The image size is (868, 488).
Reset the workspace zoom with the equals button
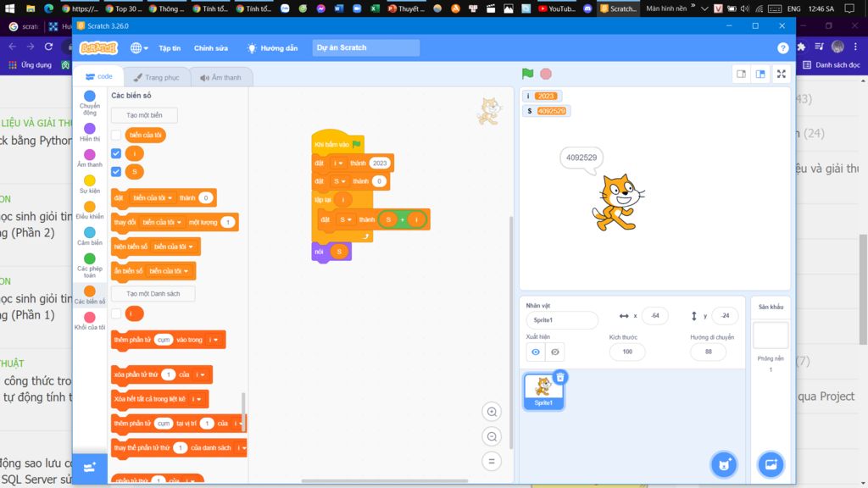click(x=492, y=461)
